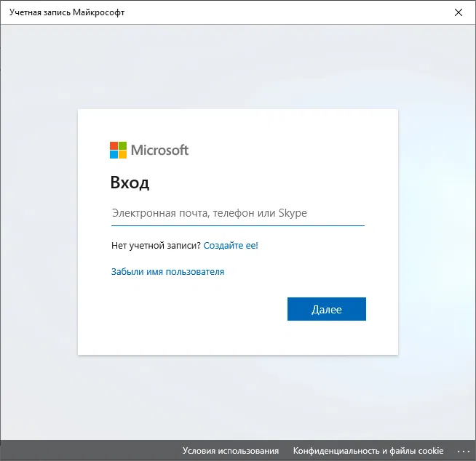Click the Далее button
Screen dimensions: 476x461
[x=327, y=309]
